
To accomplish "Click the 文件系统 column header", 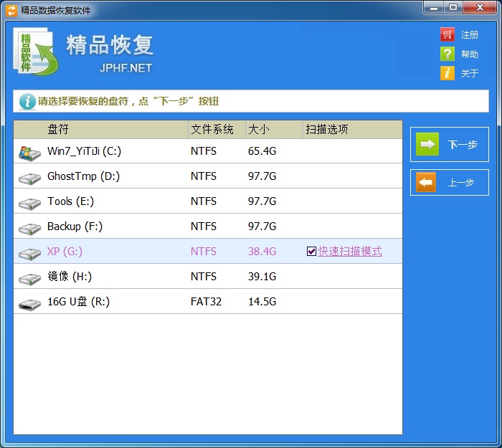I will click(217, 129).
